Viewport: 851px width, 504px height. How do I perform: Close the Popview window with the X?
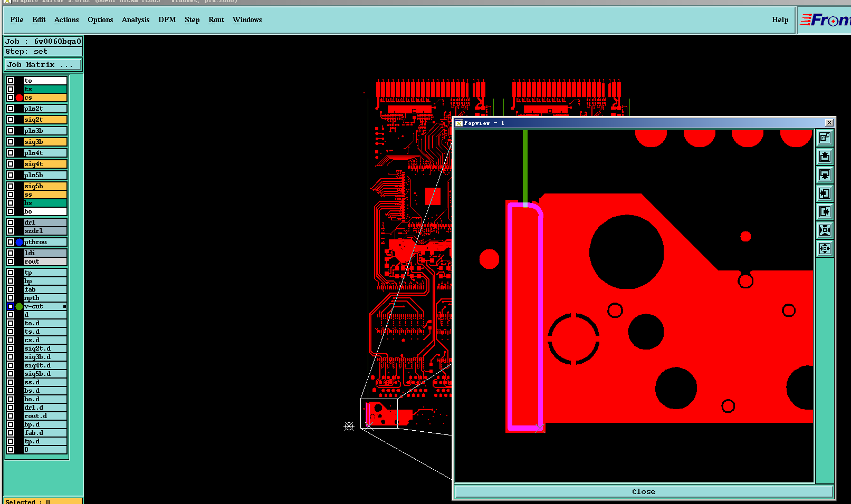pos(829,123)
